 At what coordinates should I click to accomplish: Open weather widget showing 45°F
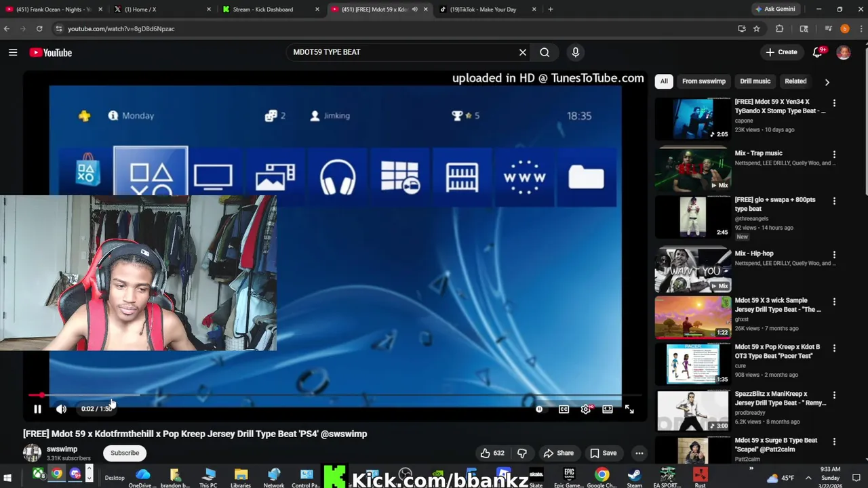click(x=780, y=478)
